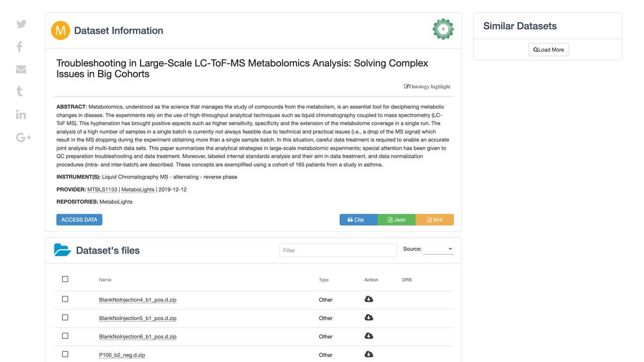
Task: Share dataset on Google Plus icon
Action: pos(24,137)
